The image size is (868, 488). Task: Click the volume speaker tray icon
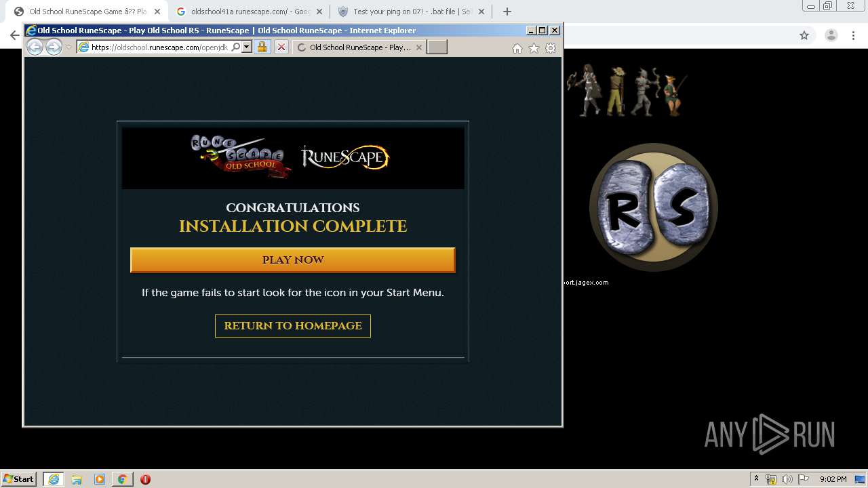pyautogui.click(x=787, y=479)
